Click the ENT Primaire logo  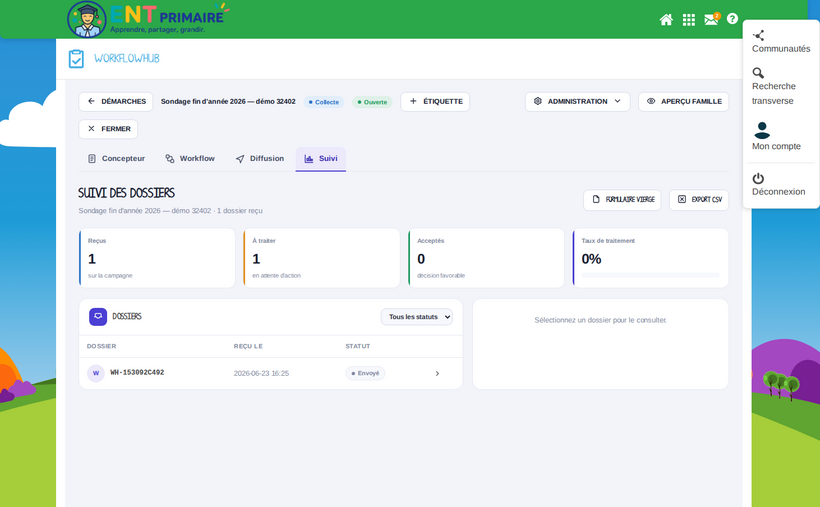(148, 19)
